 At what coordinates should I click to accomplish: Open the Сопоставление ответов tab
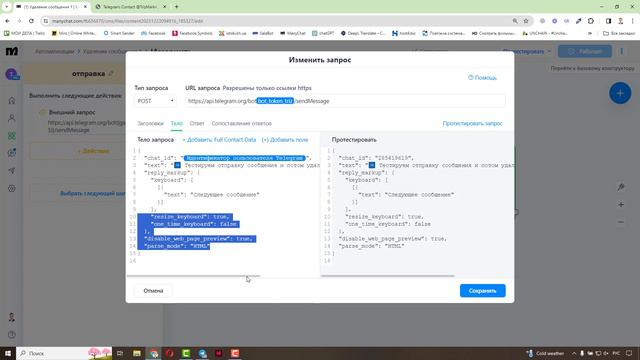point(241,123)
